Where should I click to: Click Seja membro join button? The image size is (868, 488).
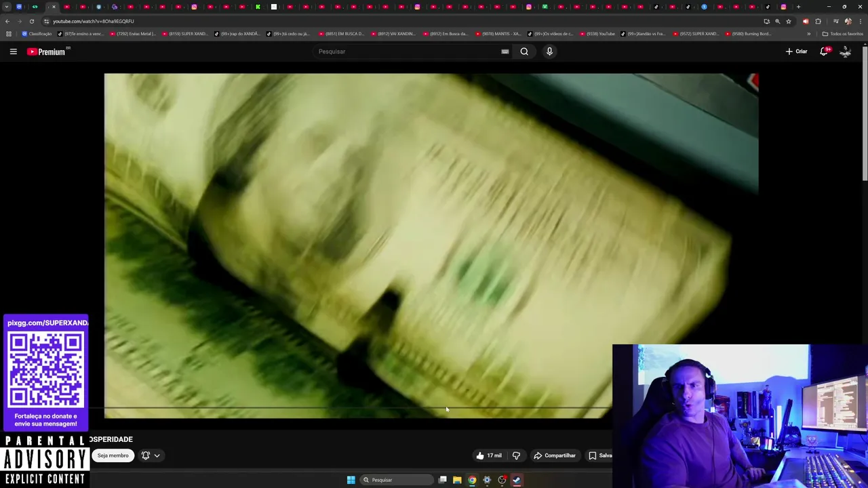tap(113, 455)
